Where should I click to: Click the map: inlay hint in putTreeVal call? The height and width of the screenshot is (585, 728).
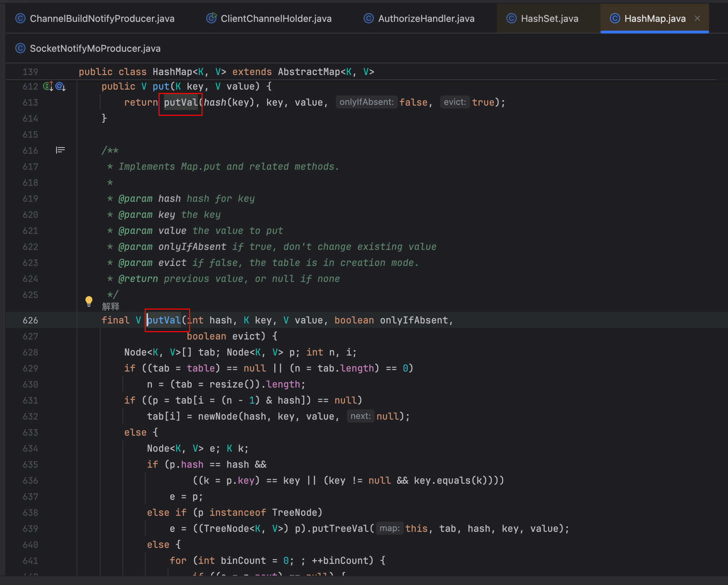(389, 528)
